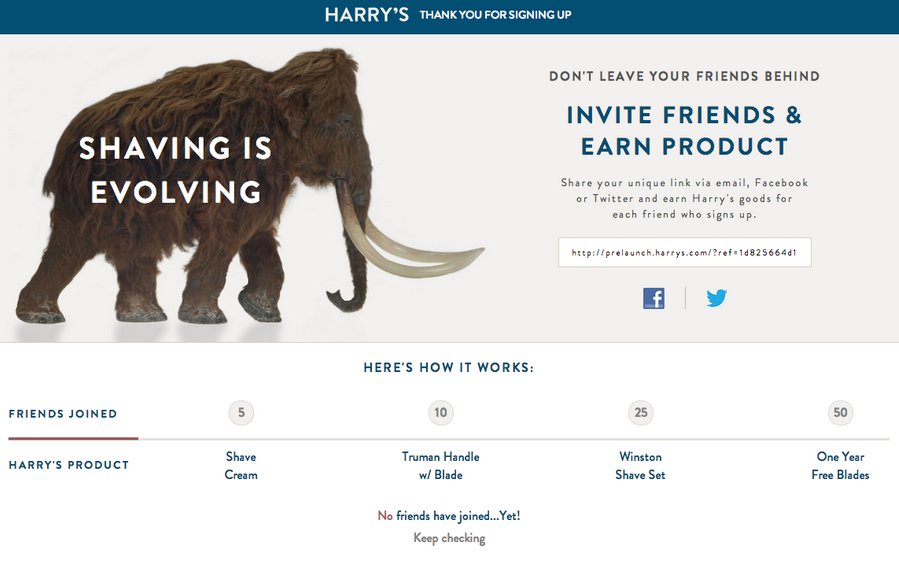Share the referral link via Twitter icon

click(716, 297)
